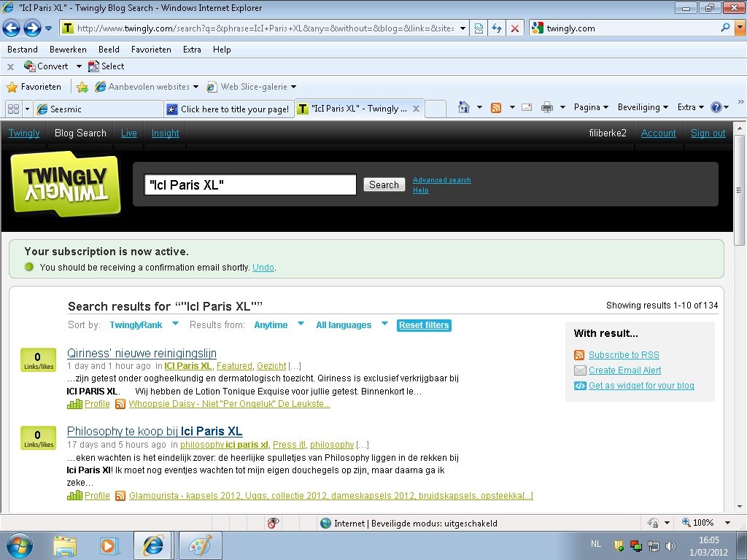
Task: Open the Quick Tabs grid icon
Action: [13, 109]
